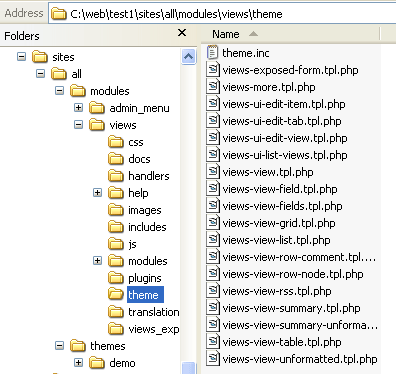The image size is (396, 374).
Task: Select file views-view-field.tpl.php
Action: point(280,189)
